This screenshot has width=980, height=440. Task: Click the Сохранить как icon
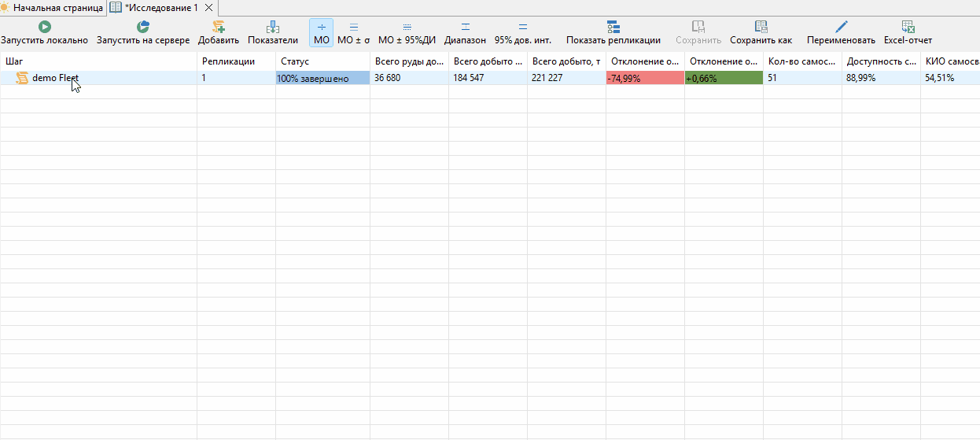[x=761, y=27]
